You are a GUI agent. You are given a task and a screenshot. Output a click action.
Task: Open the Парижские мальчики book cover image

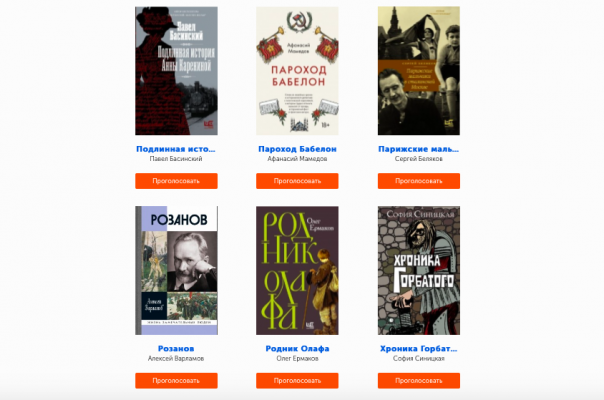[419, 71]
